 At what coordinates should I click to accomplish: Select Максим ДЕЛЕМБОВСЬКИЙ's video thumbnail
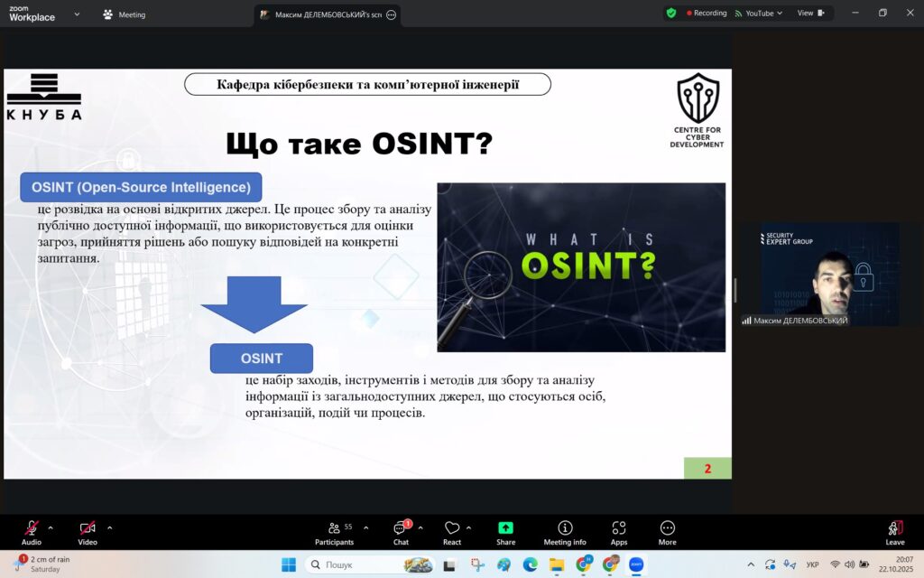[820, 275]
